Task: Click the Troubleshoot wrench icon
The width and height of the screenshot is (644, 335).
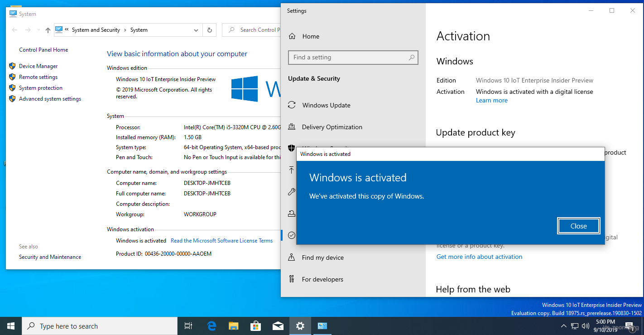Action: coord(292,192)
